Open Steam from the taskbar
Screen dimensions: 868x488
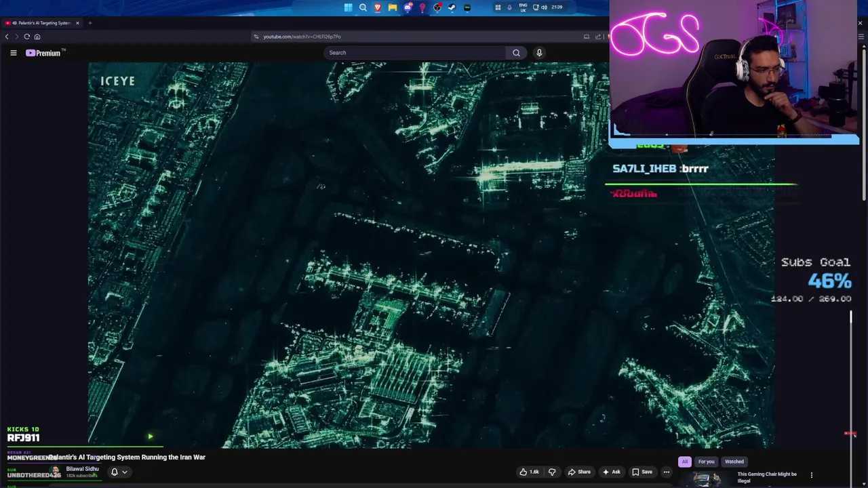click(x=452, y=7)
